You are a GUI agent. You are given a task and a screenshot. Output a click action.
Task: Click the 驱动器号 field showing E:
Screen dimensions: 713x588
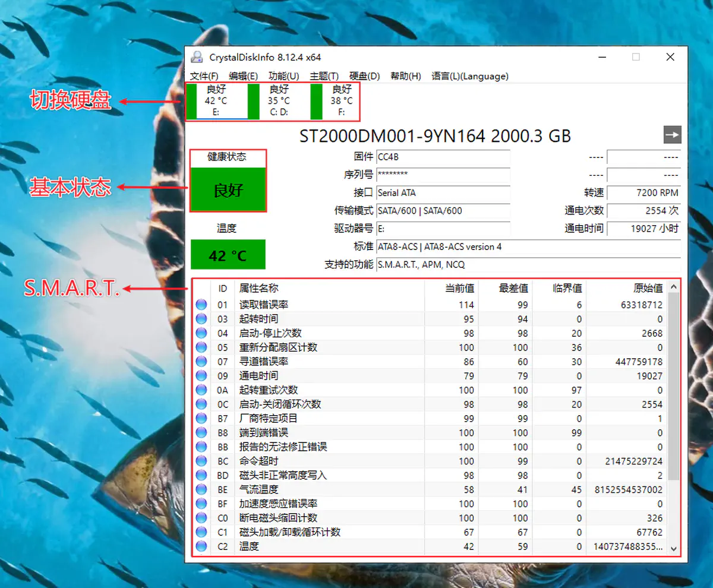tap(443, 229)
